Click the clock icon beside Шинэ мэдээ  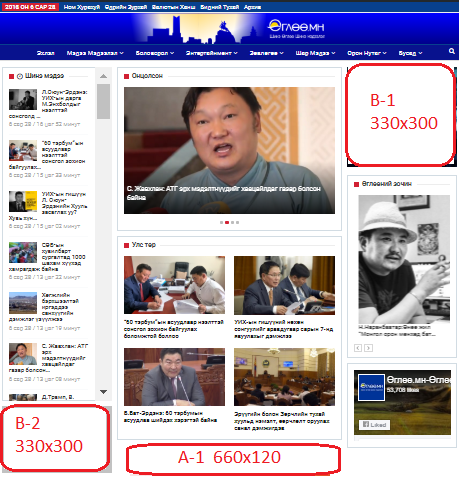coord(20,76)
